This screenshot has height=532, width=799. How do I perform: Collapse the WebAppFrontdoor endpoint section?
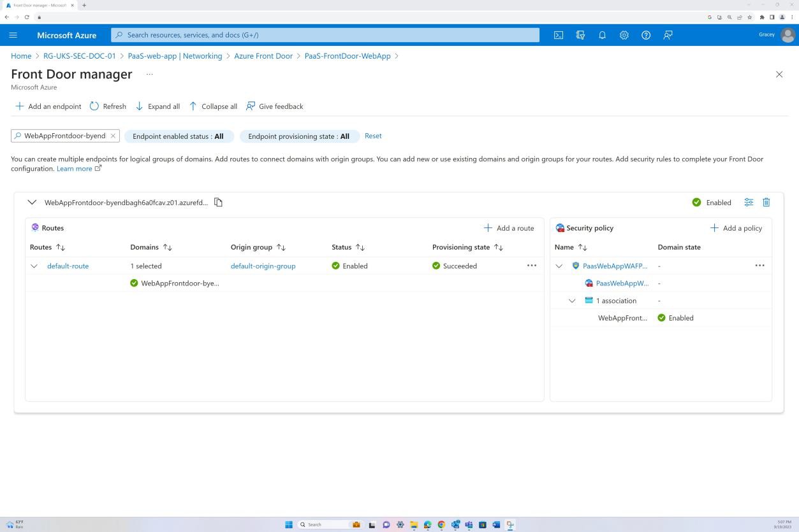point(31,202)
